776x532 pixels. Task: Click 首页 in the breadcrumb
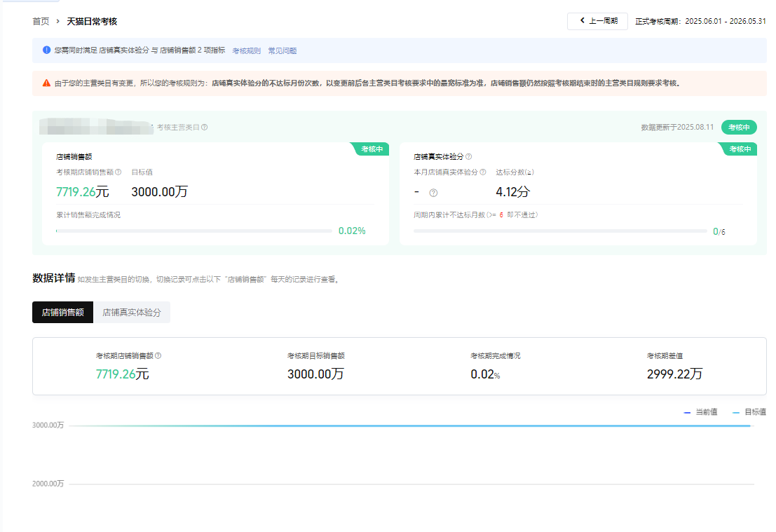pos(41,22)
